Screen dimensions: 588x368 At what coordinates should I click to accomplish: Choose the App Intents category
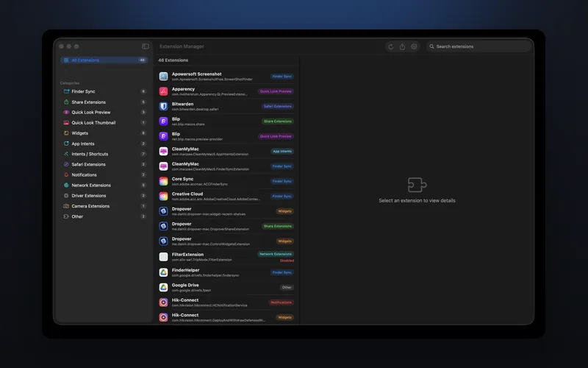pos(104,144)
